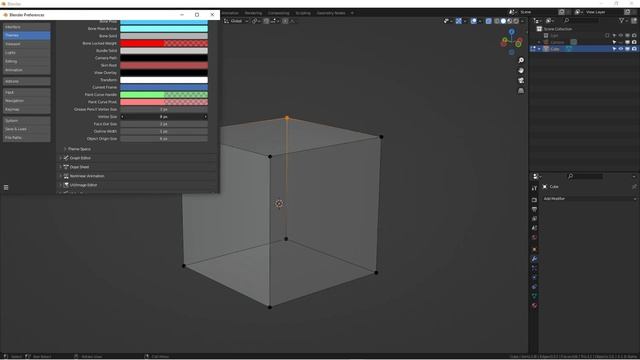640x360 pixels.
Task: Select Material Preview viewport shading icon
Action: pos(510,21)
